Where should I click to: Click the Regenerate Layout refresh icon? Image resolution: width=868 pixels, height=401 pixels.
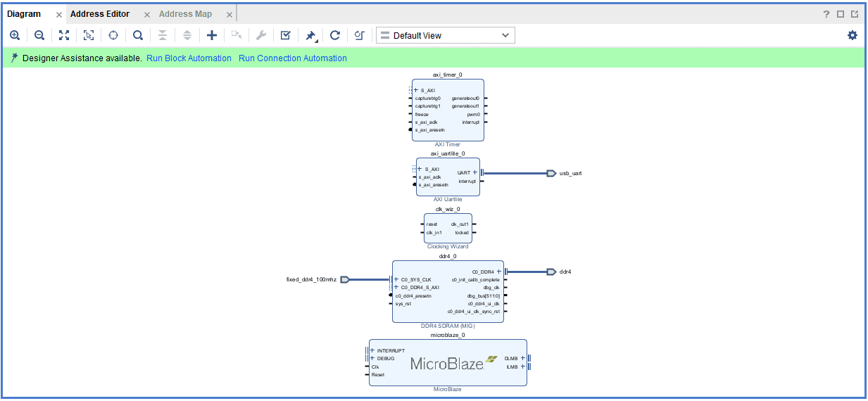(x=335, y=35)
